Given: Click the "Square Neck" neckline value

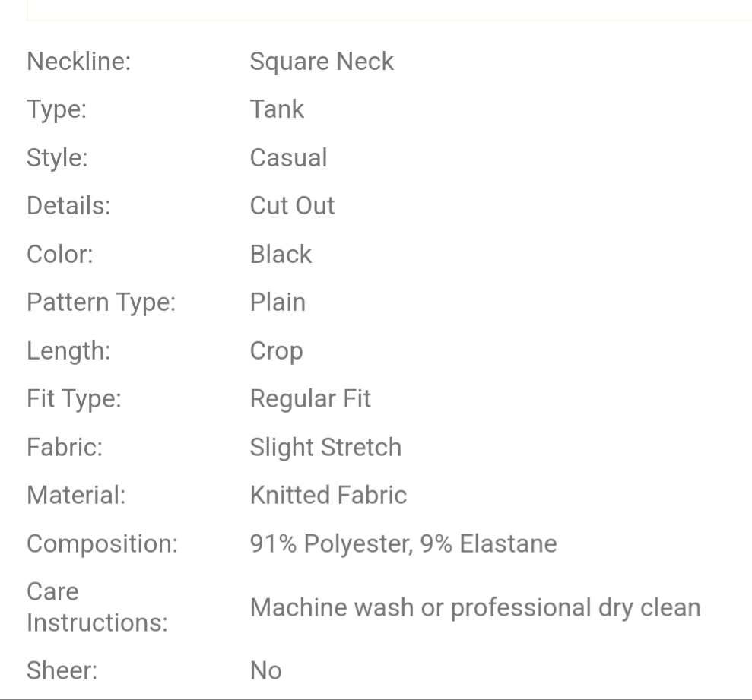Looking at the screenshot, I should 322,62.
